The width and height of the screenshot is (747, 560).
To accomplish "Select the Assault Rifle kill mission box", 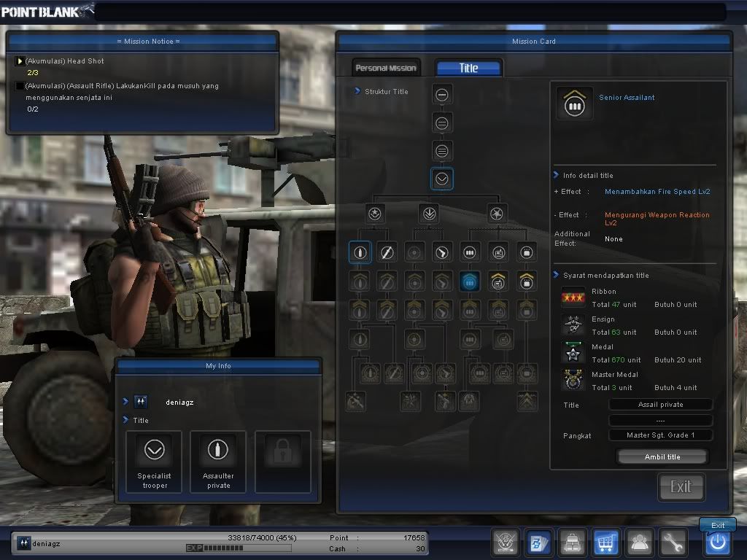I will point(20,86).
